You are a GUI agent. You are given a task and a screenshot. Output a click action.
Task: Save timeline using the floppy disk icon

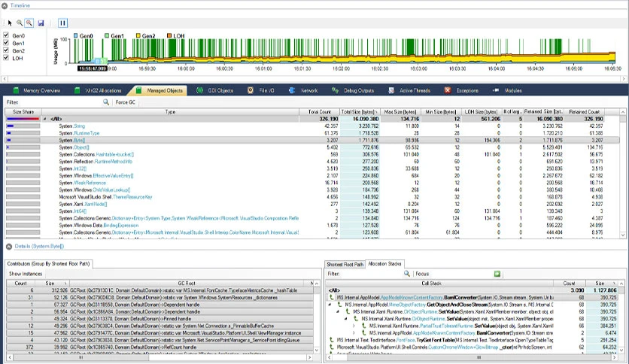point(41,23)
